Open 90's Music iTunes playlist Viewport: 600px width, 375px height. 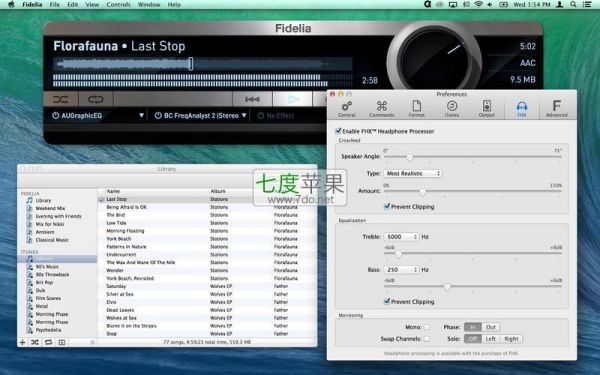click(x=47, y=267)
